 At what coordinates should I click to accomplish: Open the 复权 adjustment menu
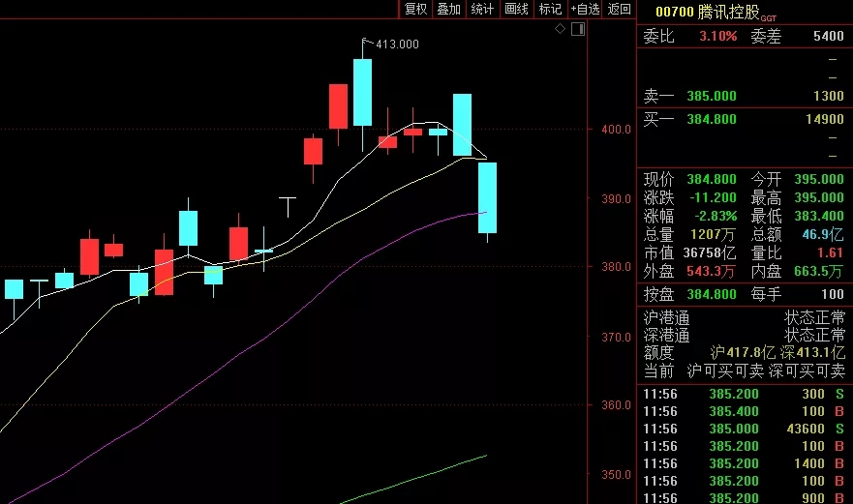(415, 9)
